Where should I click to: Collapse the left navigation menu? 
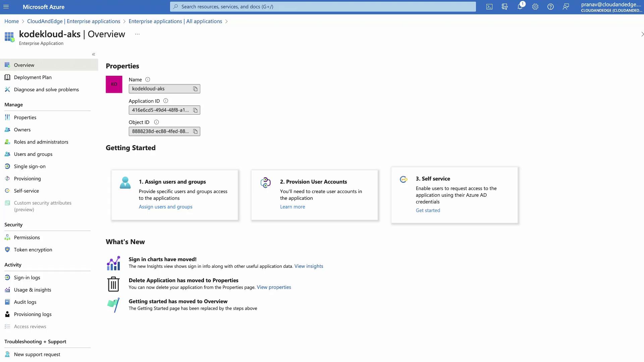[94, 54]
